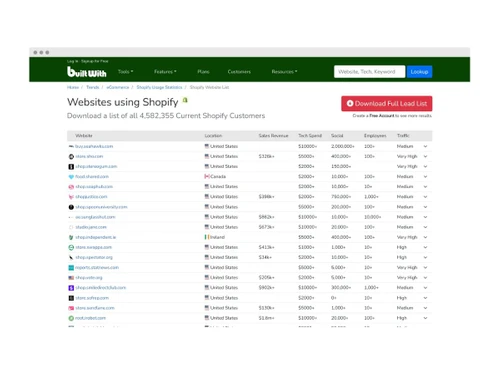Click favicon beside store.swappa.com

71,247
